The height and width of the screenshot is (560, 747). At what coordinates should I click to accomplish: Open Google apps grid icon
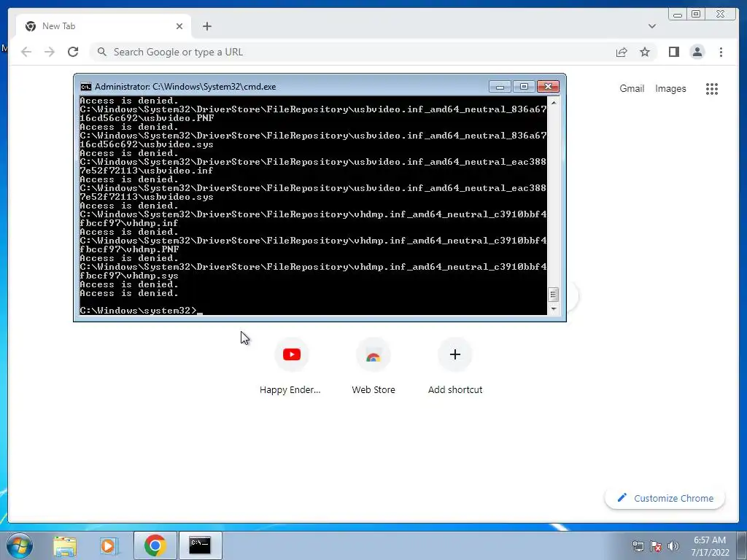tap(712, 88)
